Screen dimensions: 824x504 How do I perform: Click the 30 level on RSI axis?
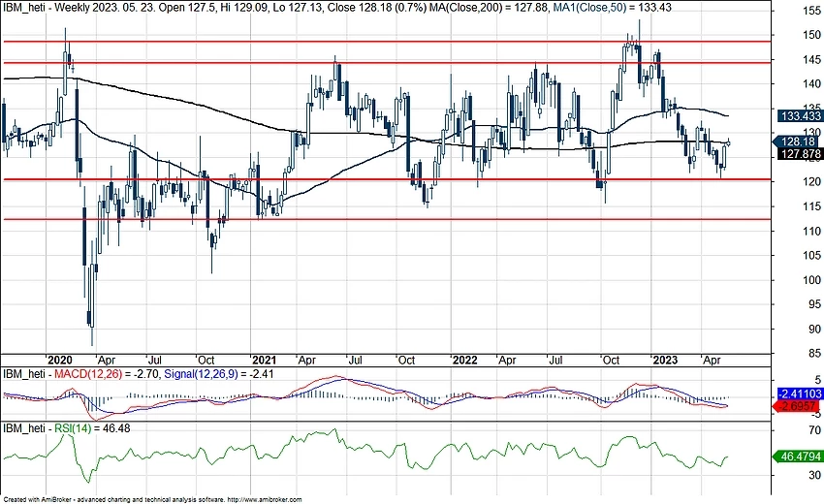pos(815,475)
